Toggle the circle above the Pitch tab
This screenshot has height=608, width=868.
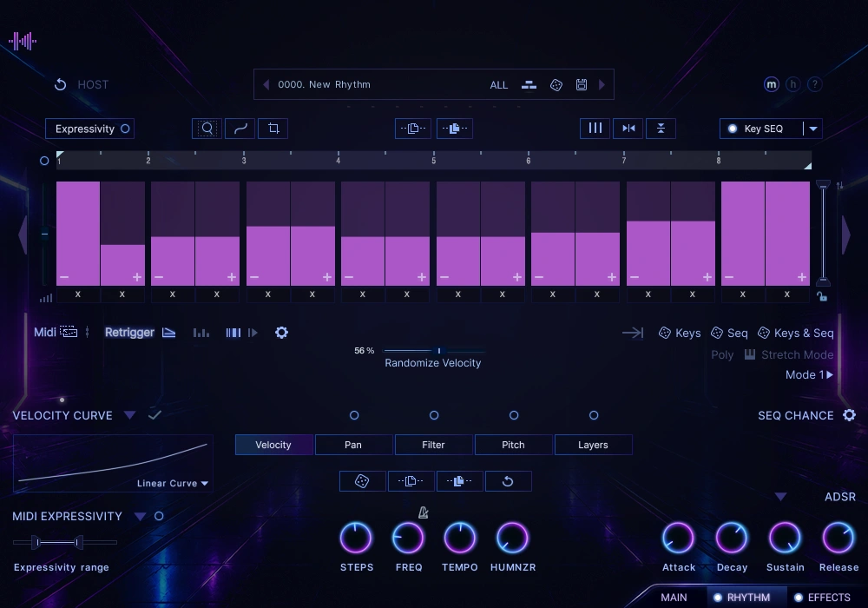(514, 415)
